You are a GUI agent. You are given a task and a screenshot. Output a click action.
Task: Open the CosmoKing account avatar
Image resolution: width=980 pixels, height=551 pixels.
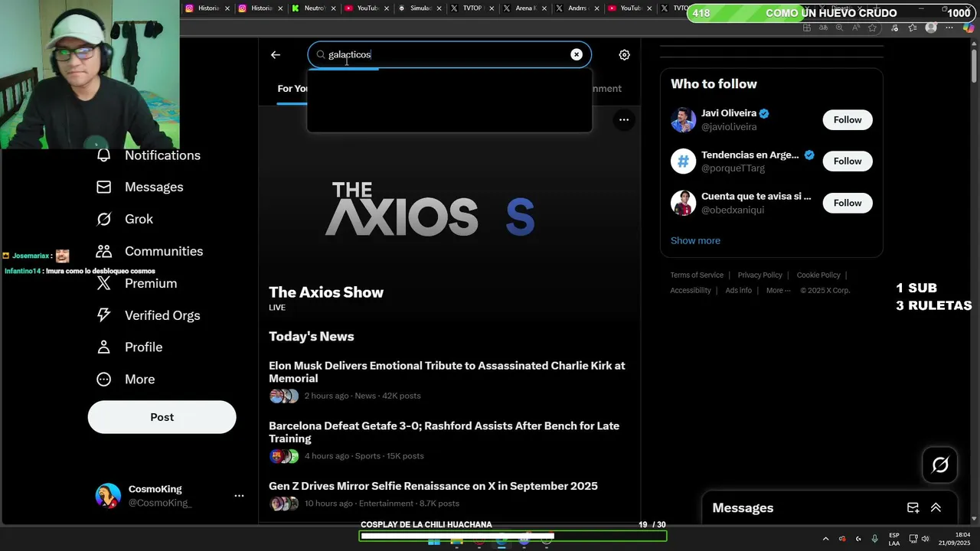[108, 496]
